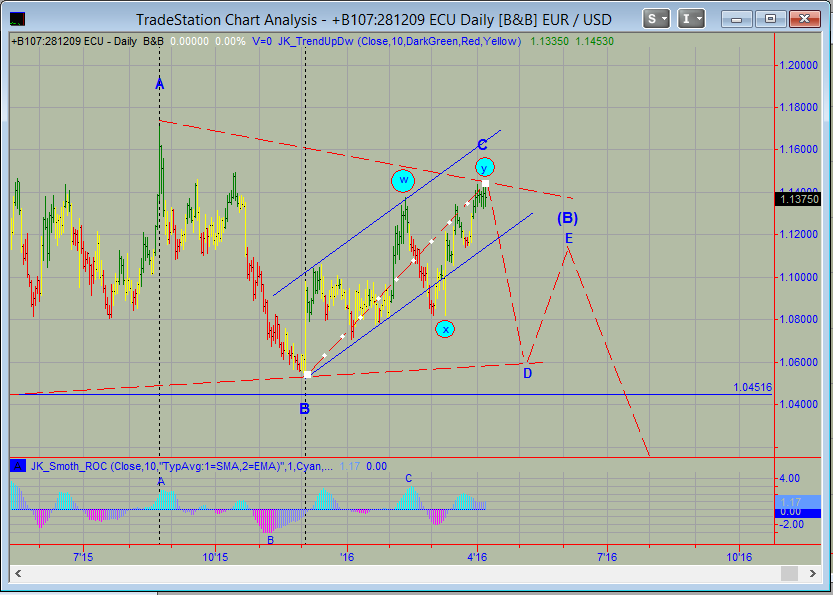Click the (B) wave label text
Viewport: 833px width, 595px height.
(567, 218)
